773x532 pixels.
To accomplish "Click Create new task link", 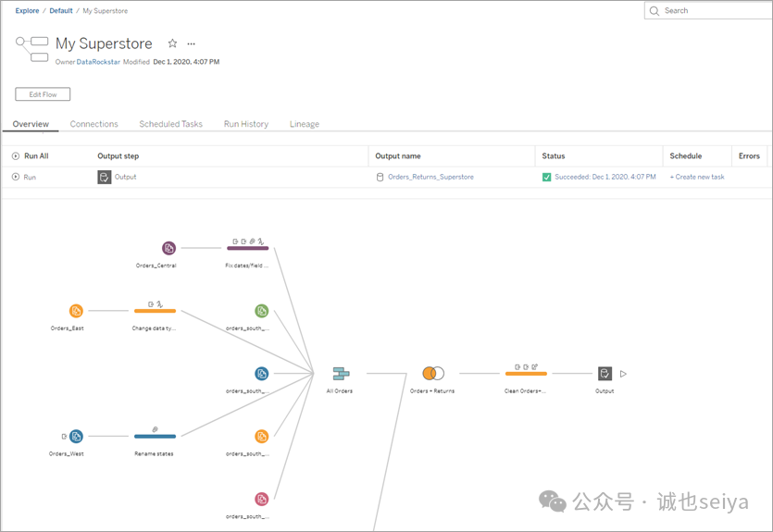I will coord(697,177).
